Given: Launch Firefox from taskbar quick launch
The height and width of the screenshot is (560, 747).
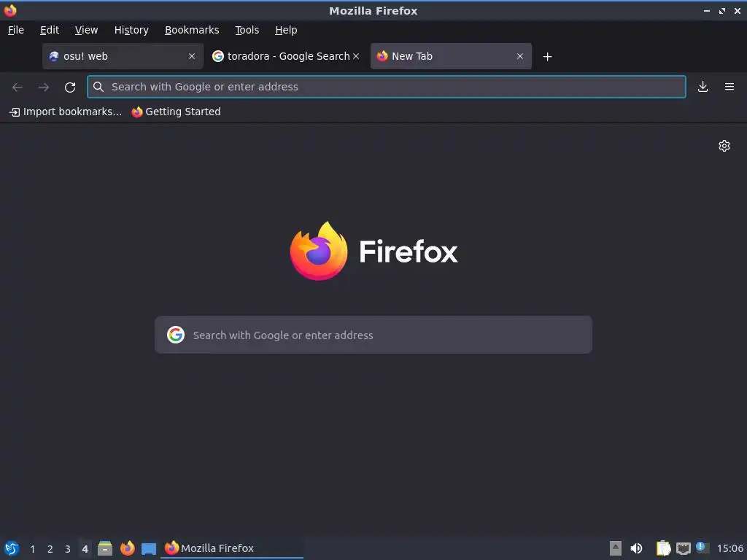Looking at the screenshot, I should tap(127, 548).
